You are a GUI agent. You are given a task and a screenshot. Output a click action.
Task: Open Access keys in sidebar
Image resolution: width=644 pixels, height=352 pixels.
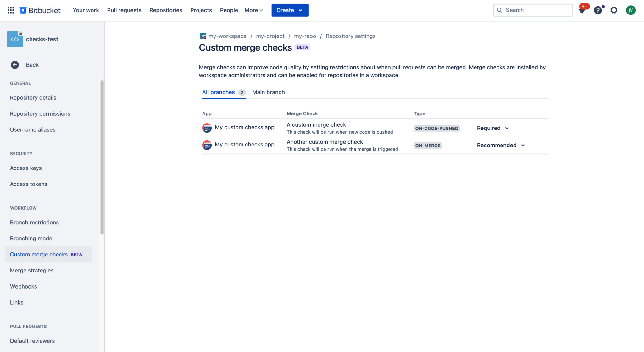26,168
